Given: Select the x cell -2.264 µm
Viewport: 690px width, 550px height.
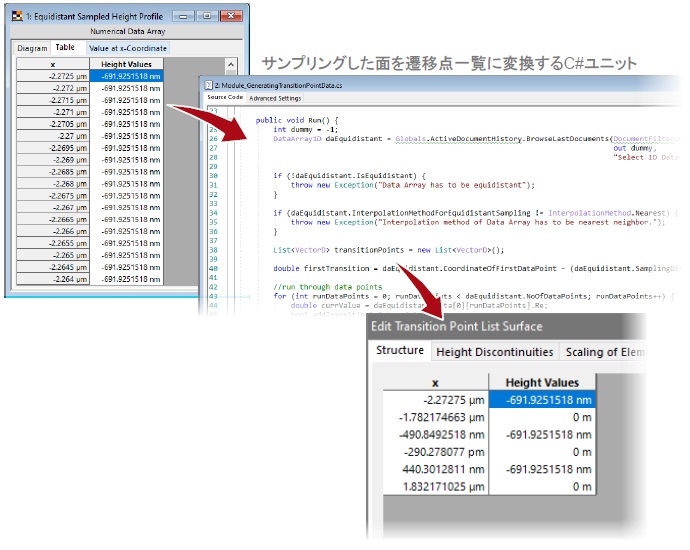Looking at the screenshot, I should click(x=53, y=279).
